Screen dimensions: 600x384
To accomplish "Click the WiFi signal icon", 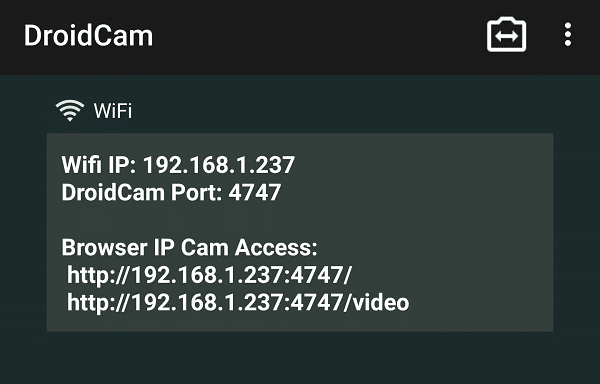I will [x=70, y=111].
